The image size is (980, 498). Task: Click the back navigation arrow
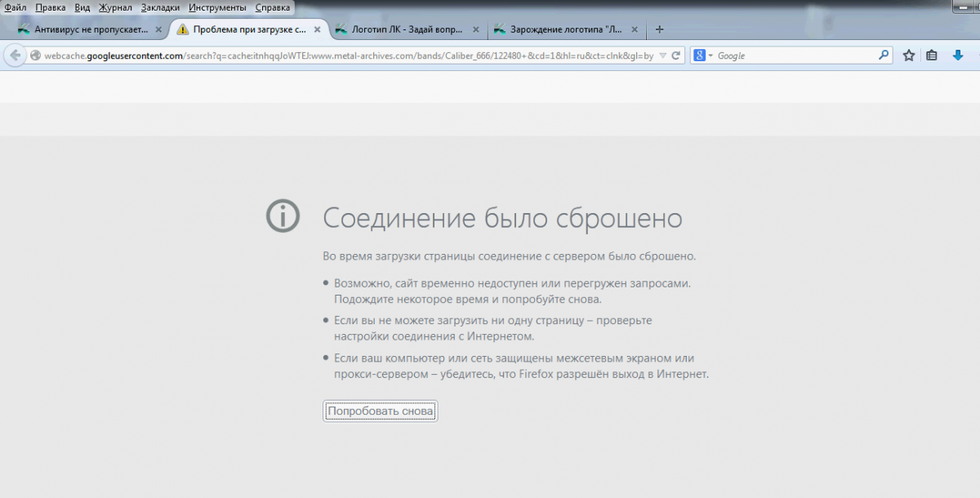point(15,56)
